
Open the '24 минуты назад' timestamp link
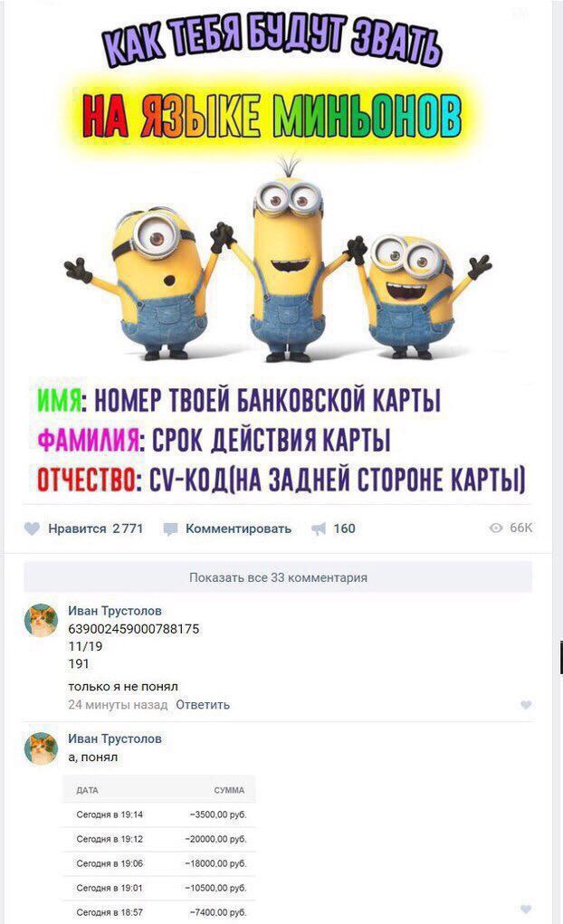click(118, 705)
